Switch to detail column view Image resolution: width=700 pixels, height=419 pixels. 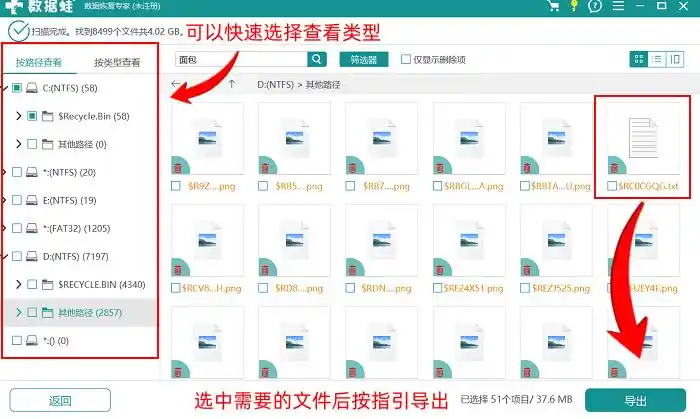click(675, 59)
